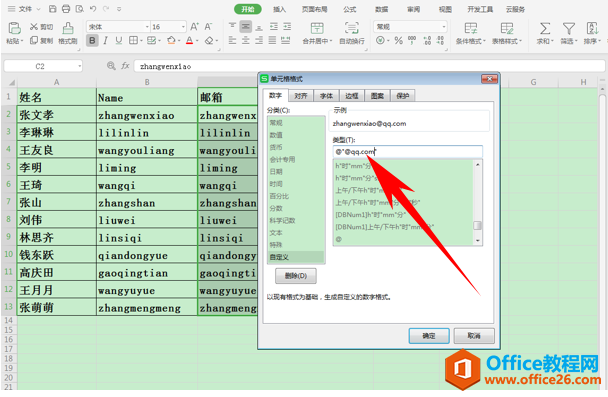
Task: Click the Save icon in quick access bar
Action: pyautogui.click(x=53, y=9)
